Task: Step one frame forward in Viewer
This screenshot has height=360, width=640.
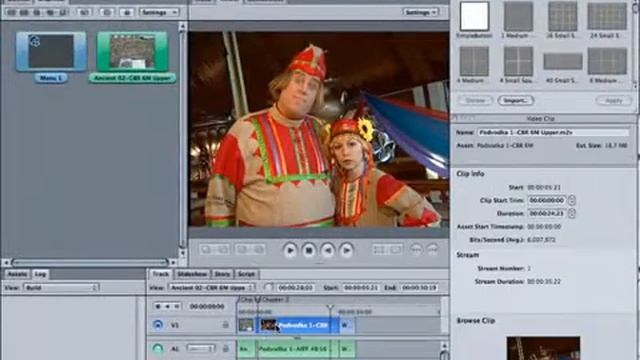Action: pos(347,250)
